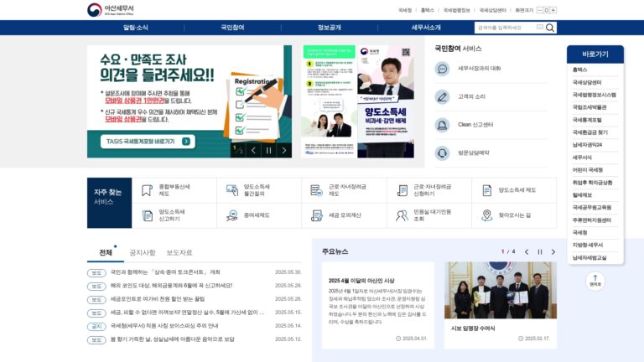Open 찾아오시는 길 map pin icon
Viewport: 644px width, 362px height.
point(486,215)
